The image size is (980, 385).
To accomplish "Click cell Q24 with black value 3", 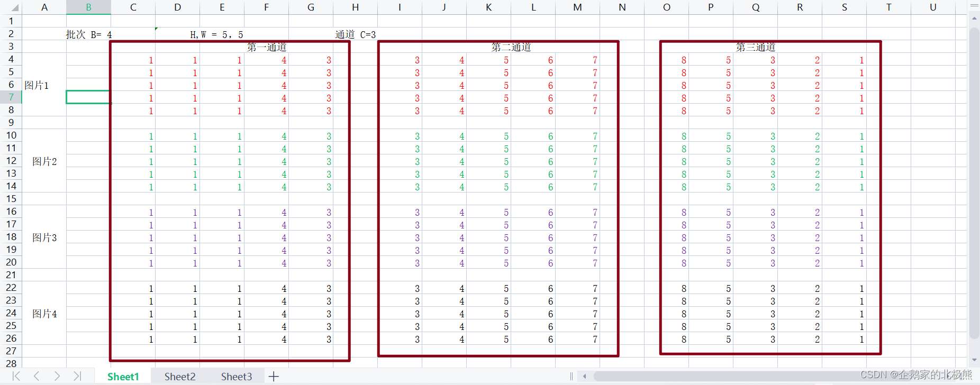I will pyautogui.click(x=755, y=313).
